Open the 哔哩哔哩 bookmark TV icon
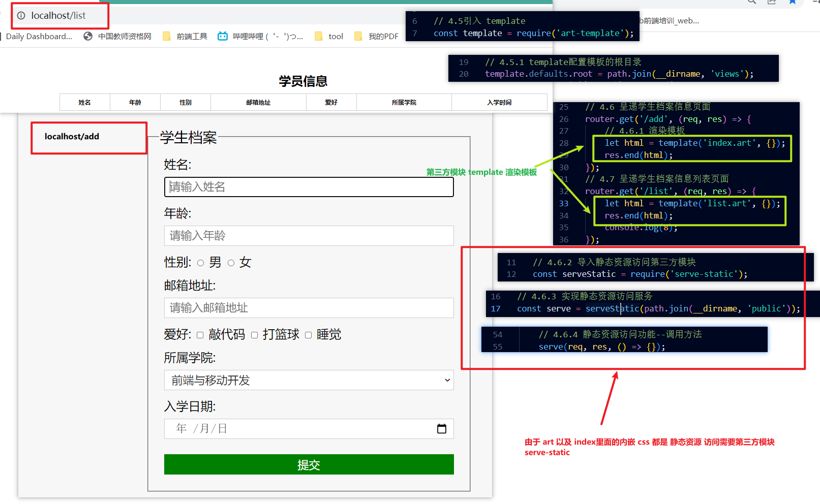820x504 pixels. click(x=223, y=36)
